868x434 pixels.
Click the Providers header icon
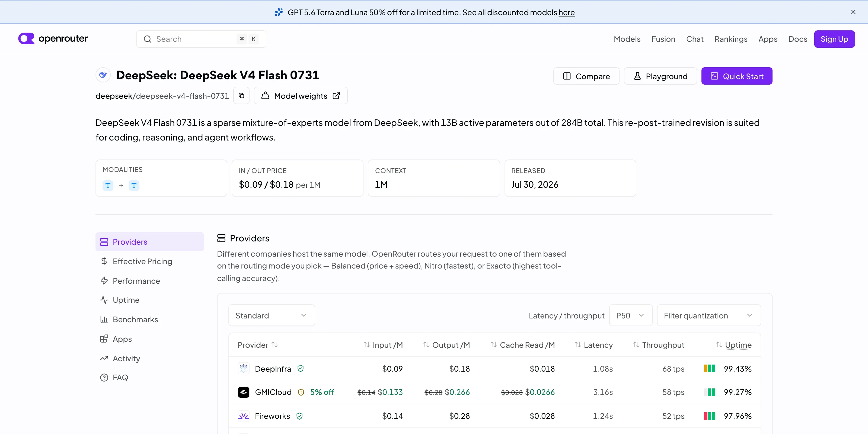221,238
